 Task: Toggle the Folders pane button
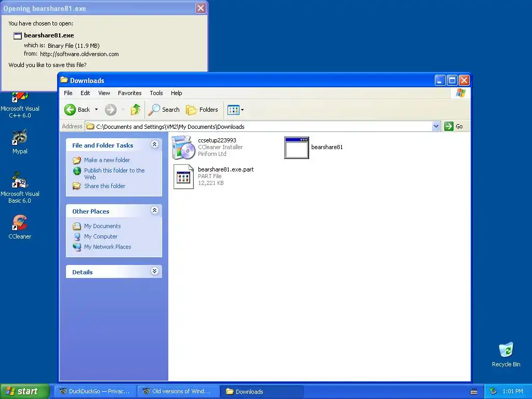point(202,110)
